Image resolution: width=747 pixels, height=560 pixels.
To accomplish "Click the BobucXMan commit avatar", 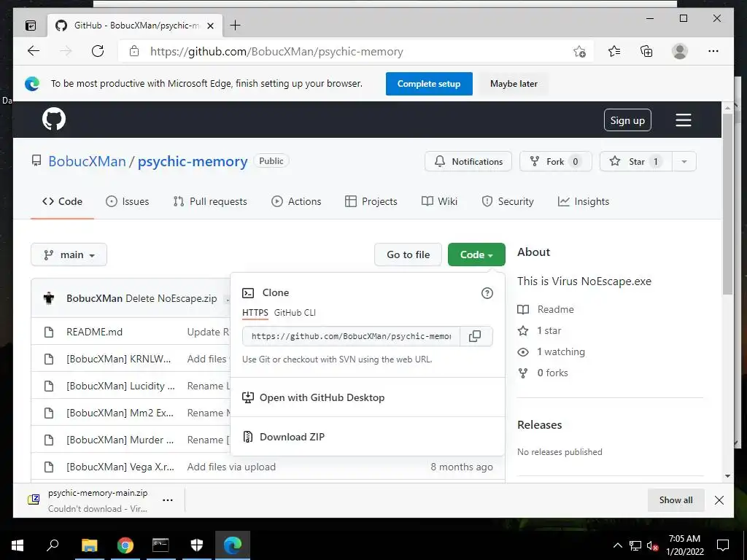I will tap(49, 298).
